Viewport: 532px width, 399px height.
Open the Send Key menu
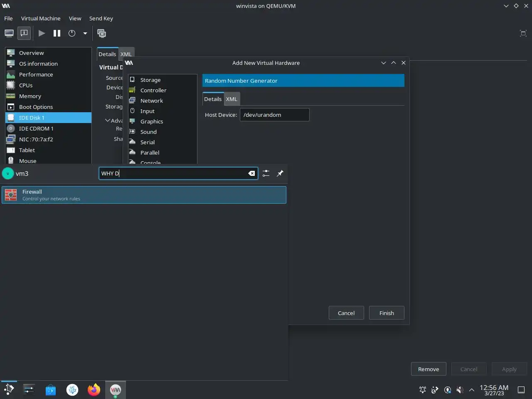coord(101,18)
